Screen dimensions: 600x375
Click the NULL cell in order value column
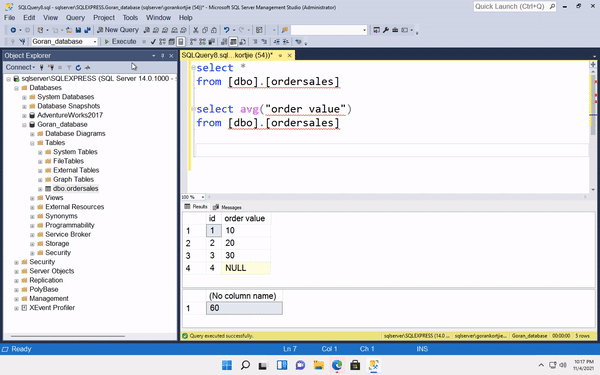click(246, 268)
